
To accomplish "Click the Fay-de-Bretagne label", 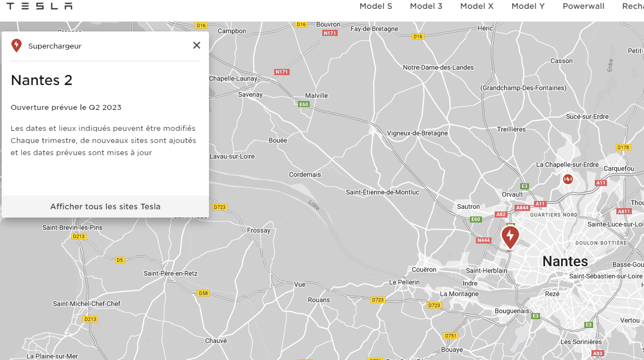I will 374,29.
